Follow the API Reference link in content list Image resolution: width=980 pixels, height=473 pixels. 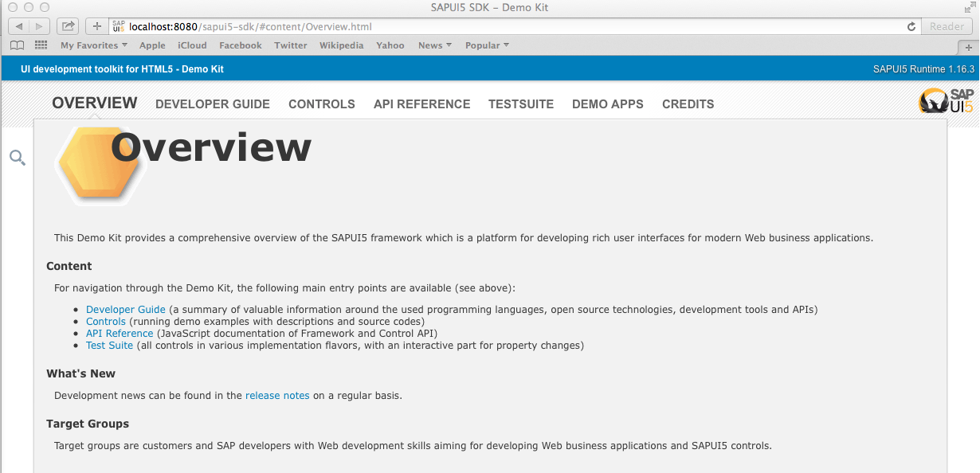pyautogui.click(x=120, y=334)
